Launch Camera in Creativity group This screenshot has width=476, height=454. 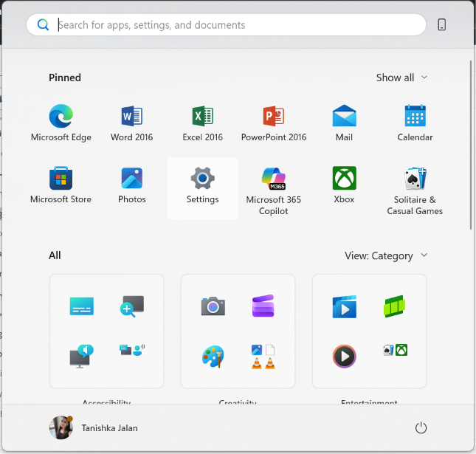coord(213,306)
